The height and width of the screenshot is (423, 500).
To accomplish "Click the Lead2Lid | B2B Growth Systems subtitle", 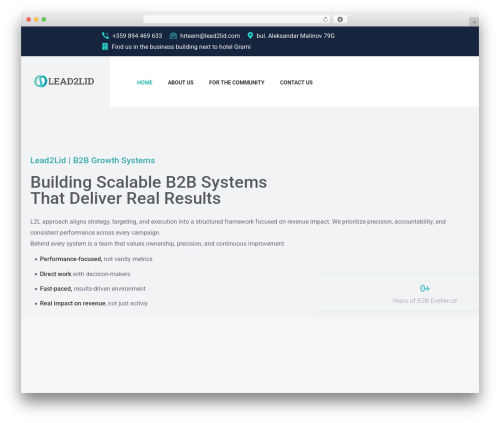I will click(93, 160).
